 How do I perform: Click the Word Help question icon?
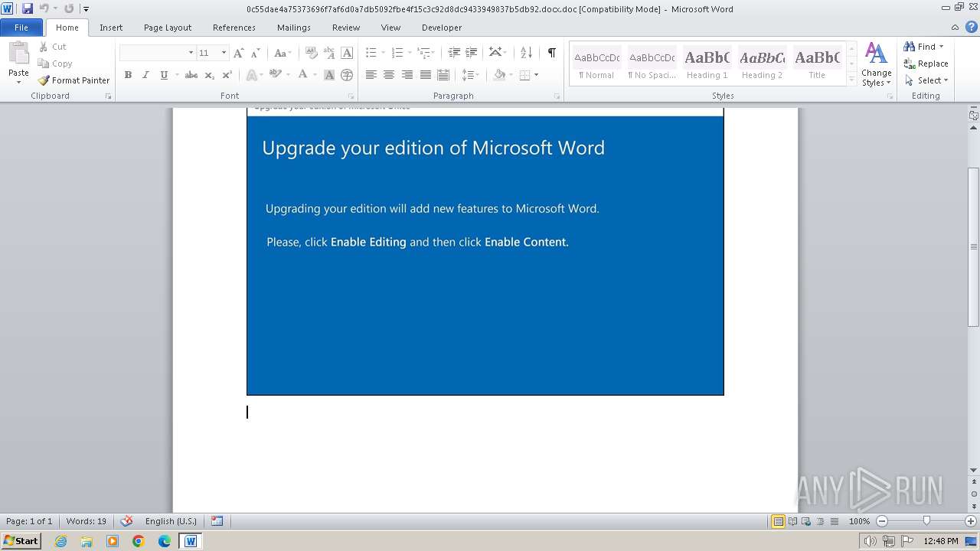(x=972, y=27)
